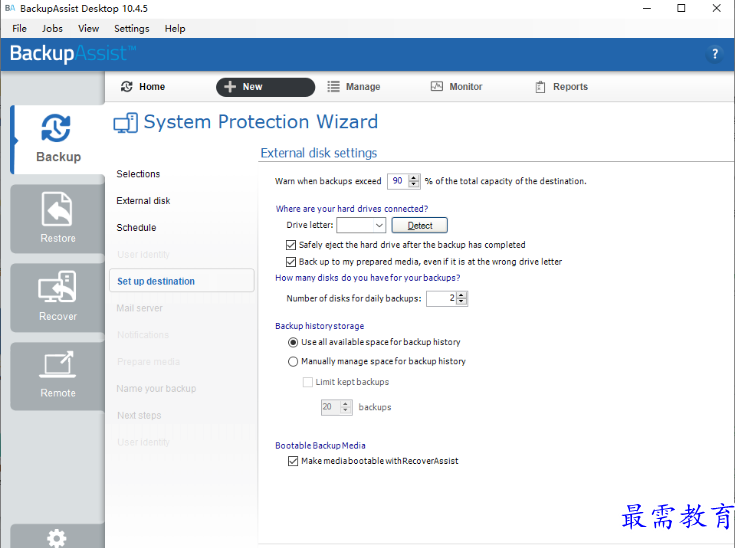
Task: Click the BA application icon in title bar
Action: 10,8
